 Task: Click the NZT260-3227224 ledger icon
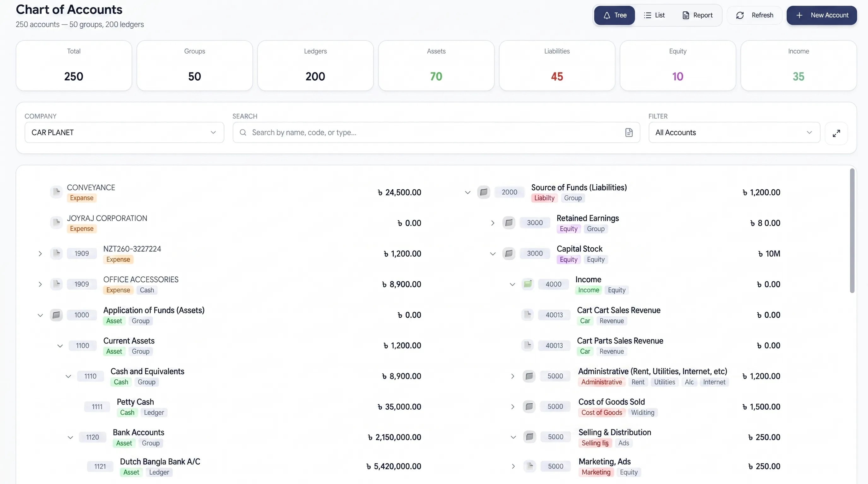coord(56,253)
